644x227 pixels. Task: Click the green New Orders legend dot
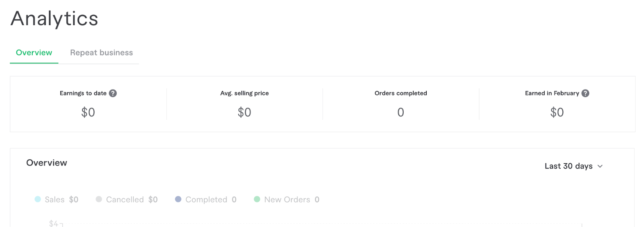[x=257, y=199]
